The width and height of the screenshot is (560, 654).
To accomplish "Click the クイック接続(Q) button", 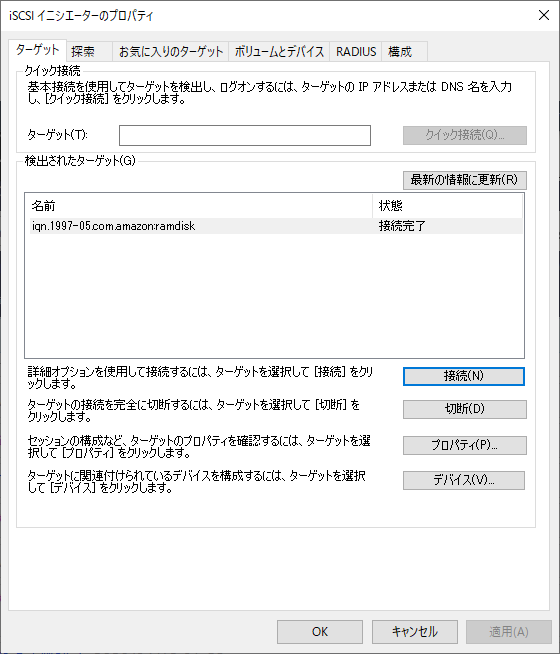I will tap(465, 136).
